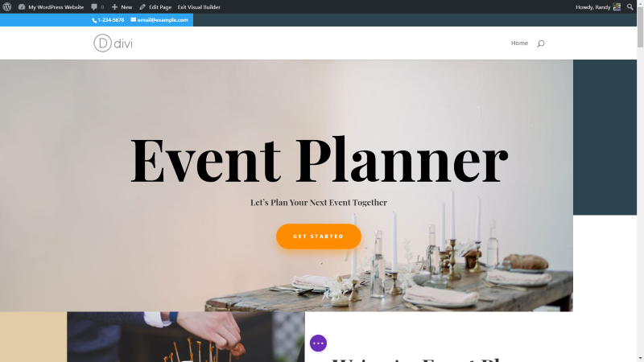Click the orange GET STARTED button
This screenshot has width=644, height=362.
(x=318, y=237)
